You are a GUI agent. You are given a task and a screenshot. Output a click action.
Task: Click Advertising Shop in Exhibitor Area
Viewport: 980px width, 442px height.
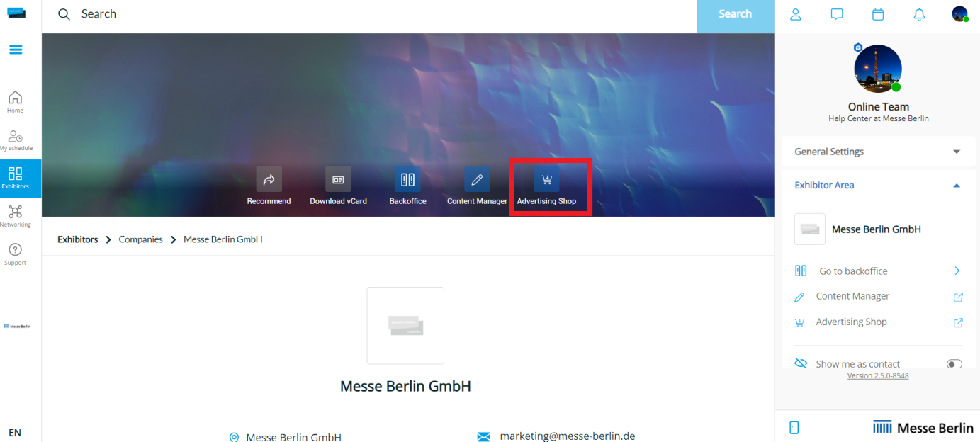[851, 322]
